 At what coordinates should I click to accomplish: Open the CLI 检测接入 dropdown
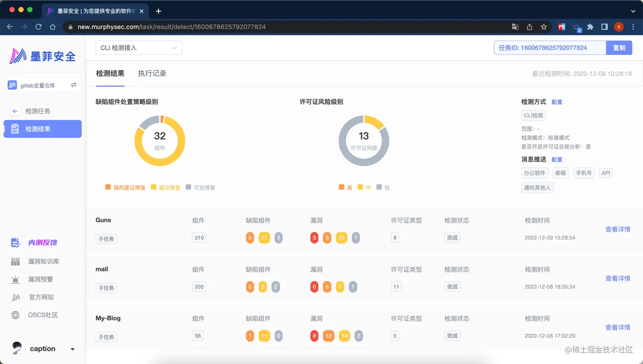coord(139,48)
